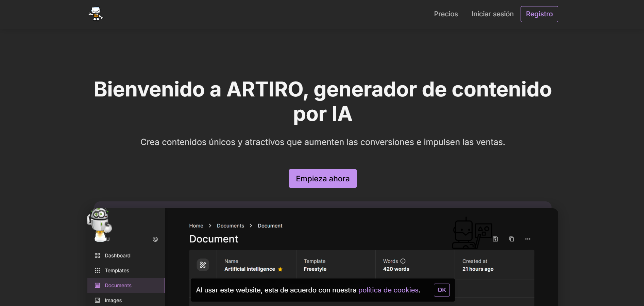Select the Documents item in sidebar
This screenshot has height=306, width=644.
tap(118, 286)
